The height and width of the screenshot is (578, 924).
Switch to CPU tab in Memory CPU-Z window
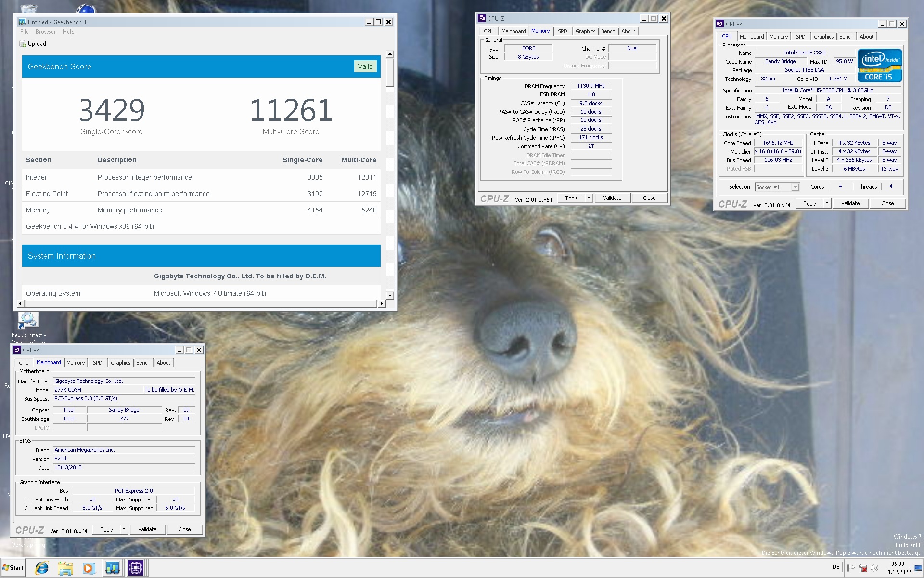click(x=488, y=31)
